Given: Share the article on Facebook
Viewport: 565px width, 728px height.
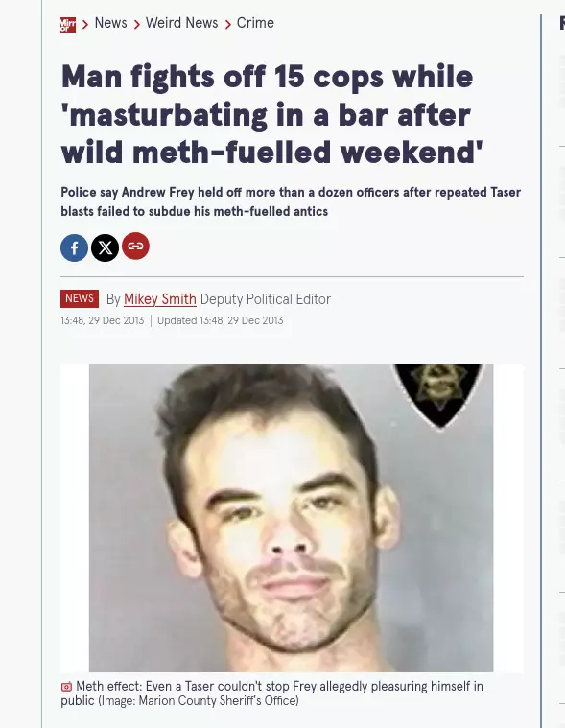Looking at the screenshot, I should point(74,247).
